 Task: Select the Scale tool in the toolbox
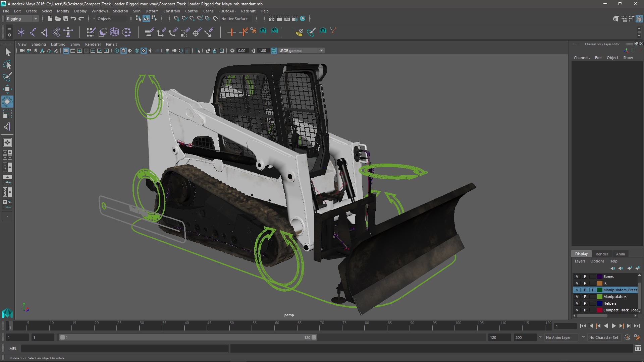tap(7, 114)
